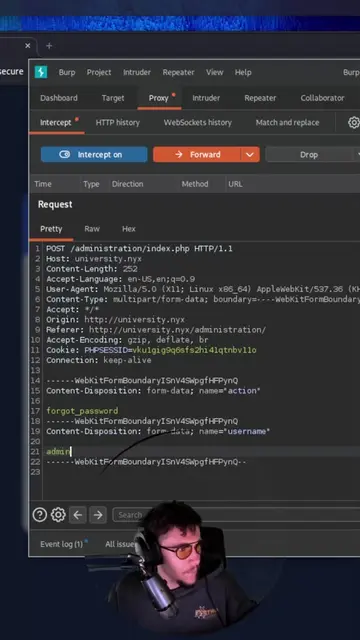This screenshot has height=640, width=360.
Task: Open the HTTP history sub-tab
Action: click(x=118, y=122)
